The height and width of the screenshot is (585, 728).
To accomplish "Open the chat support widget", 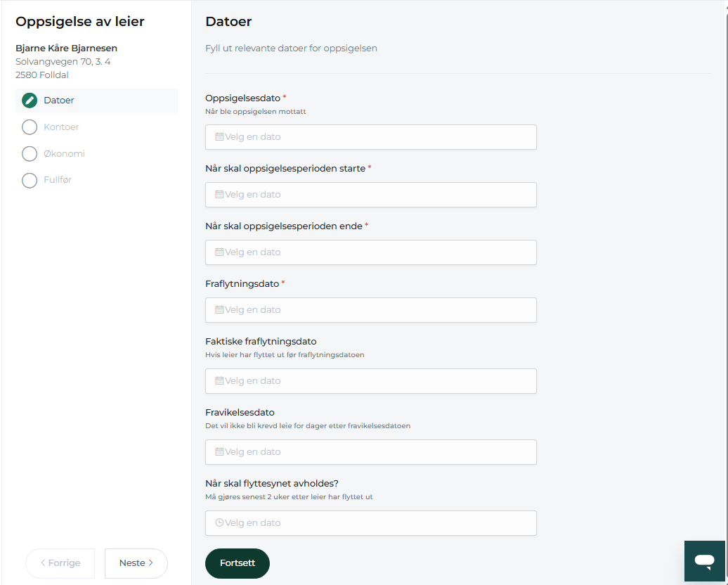I will (x=704, y=561).
